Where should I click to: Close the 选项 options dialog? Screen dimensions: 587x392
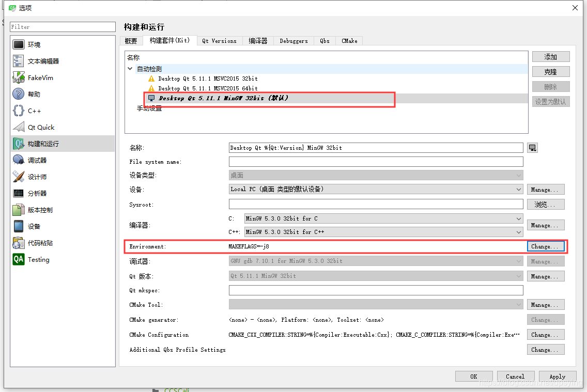(x=575, y=7)
